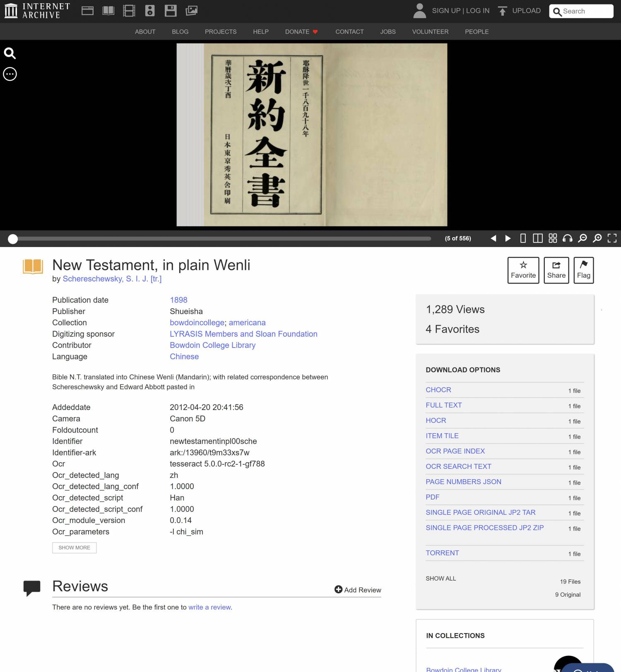
Task: Flip to the next page
Action: click(x=508, y=238)
